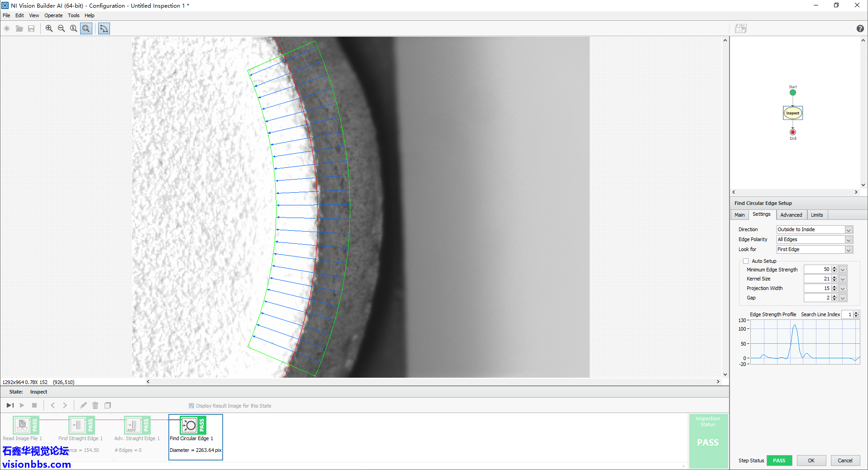Select the Zoom 1:1 icon
Image resolution: width=868 pixels, height=470 pixels.
[x=73, y=28]
